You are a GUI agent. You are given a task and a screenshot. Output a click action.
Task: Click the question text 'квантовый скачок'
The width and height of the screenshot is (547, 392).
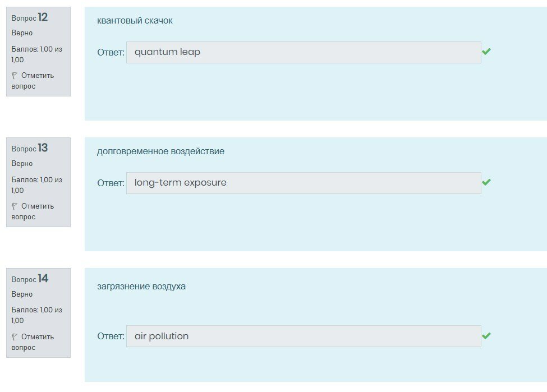pos(135,21)
